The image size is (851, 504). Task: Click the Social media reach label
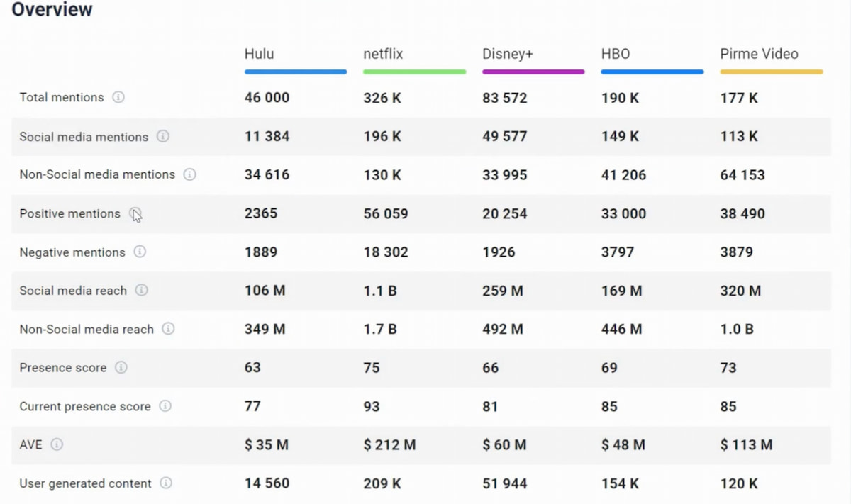coord(73,291)
